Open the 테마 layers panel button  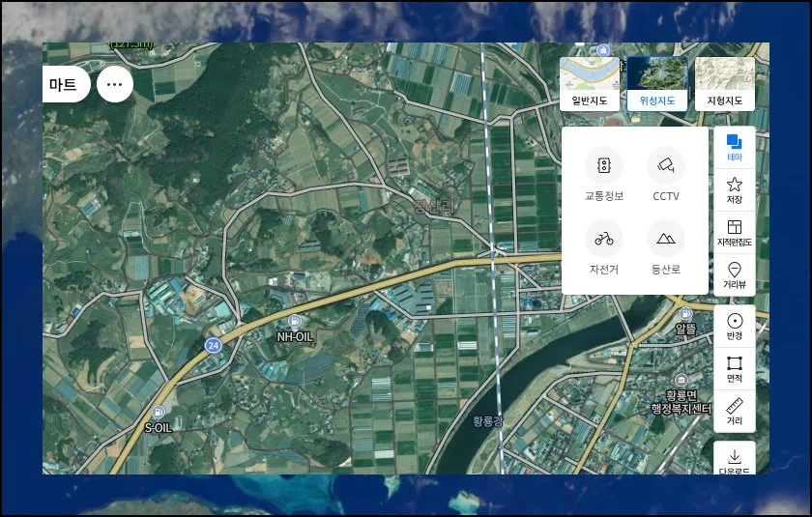tap(734, 147)
